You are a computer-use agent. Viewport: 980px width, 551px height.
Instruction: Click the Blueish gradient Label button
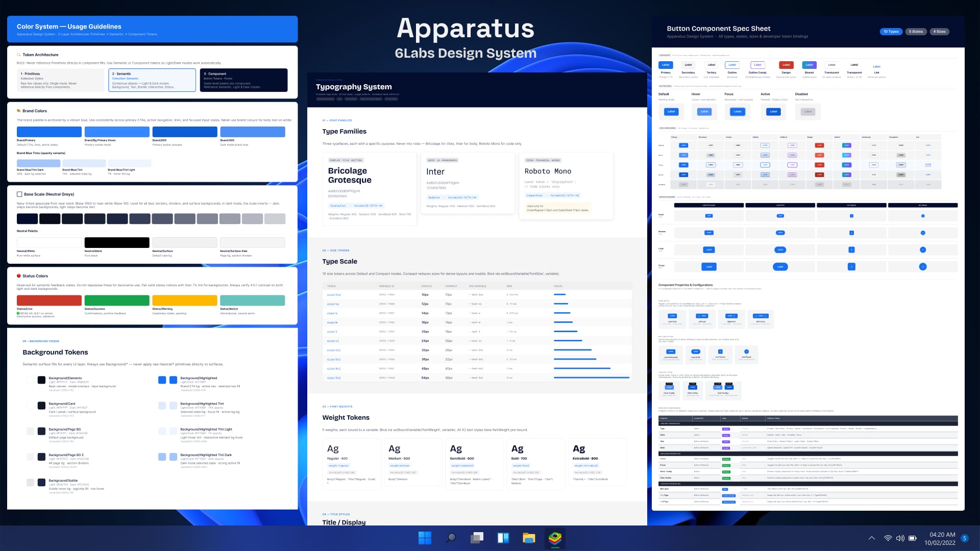[x=809, y=65]
